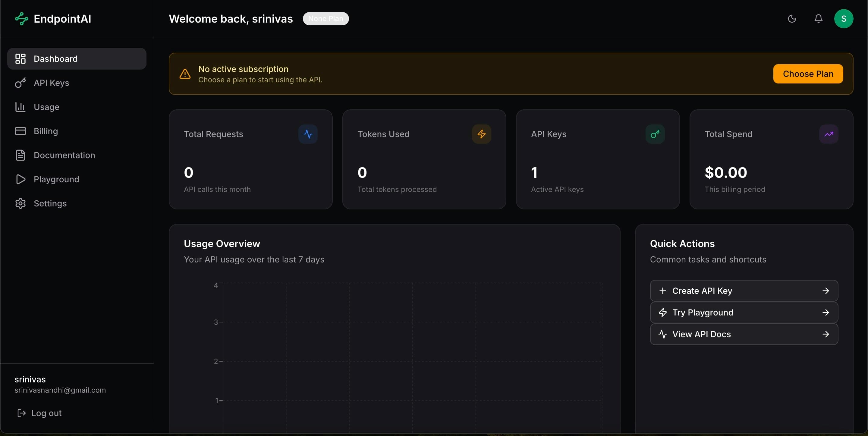This screenshot has height=436, width=868.
Task: Click the plus icon on Create API Key
Action: coord(663,290)
